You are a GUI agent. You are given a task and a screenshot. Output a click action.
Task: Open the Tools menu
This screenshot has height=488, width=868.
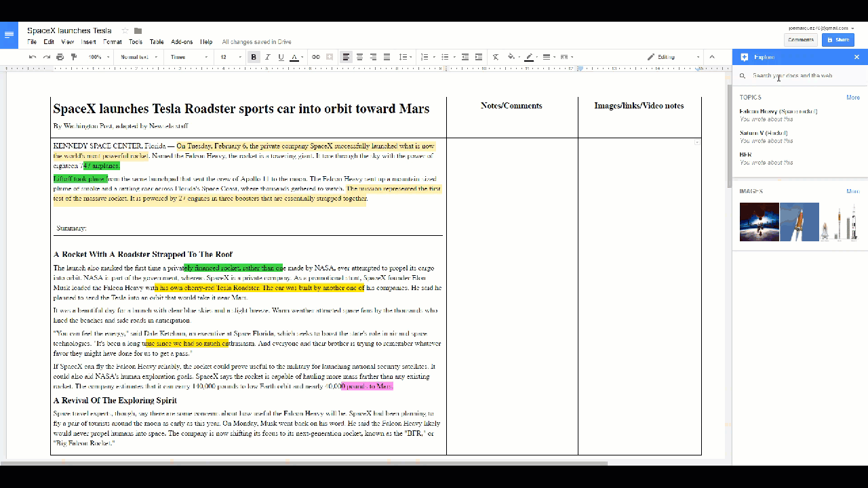136,42
